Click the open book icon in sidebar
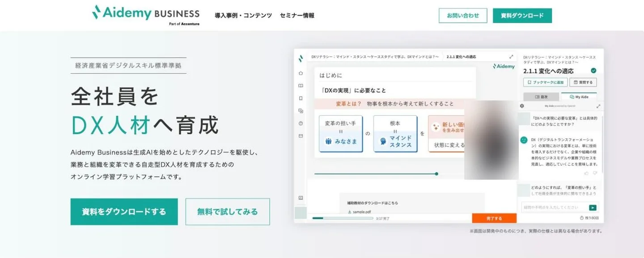 point(301,85)
